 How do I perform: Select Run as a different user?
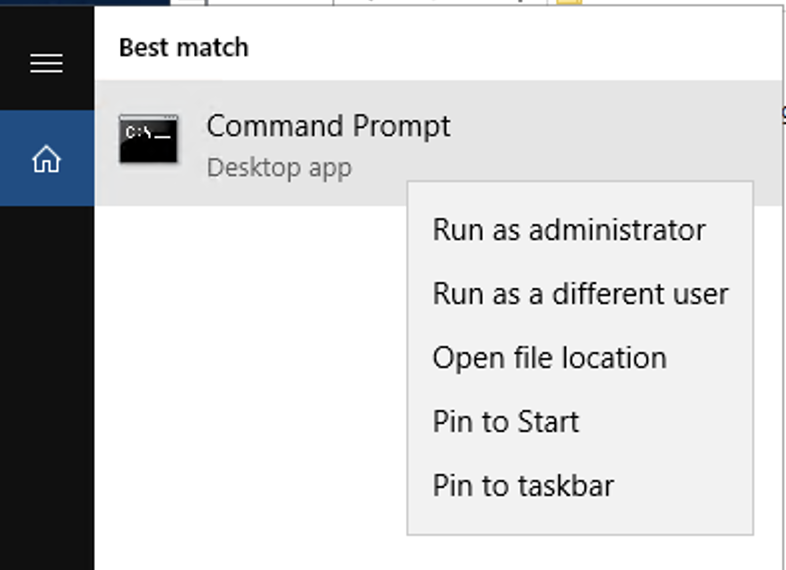[580, 294]
